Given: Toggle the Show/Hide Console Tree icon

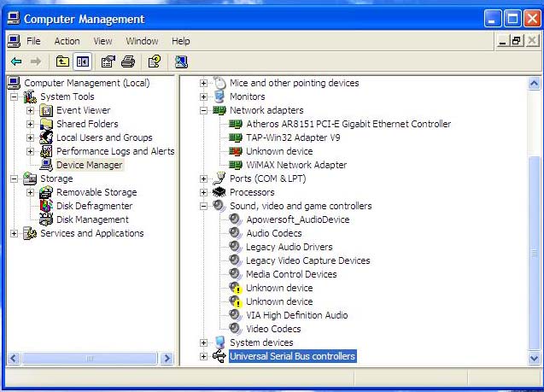Looking at the screenshot, I should [x=83, y=61].
